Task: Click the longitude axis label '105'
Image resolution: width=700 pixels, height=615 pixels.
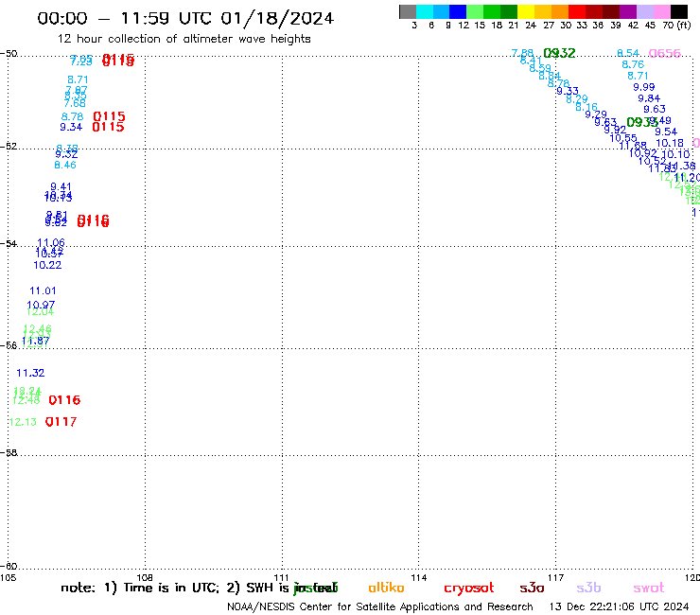Action: (8, 577)
